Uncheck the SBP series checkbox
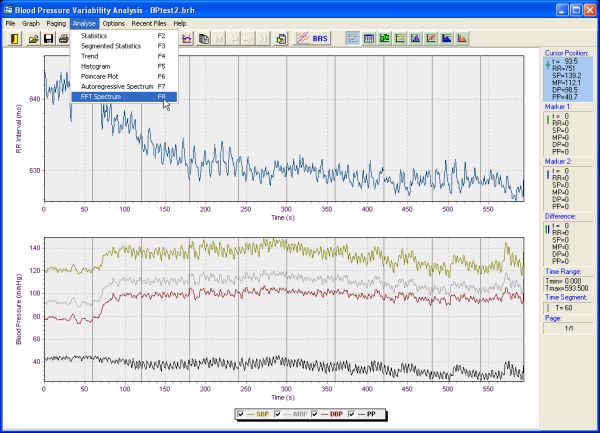The height and width of the screenshot is (433, 600). [240, 413]
